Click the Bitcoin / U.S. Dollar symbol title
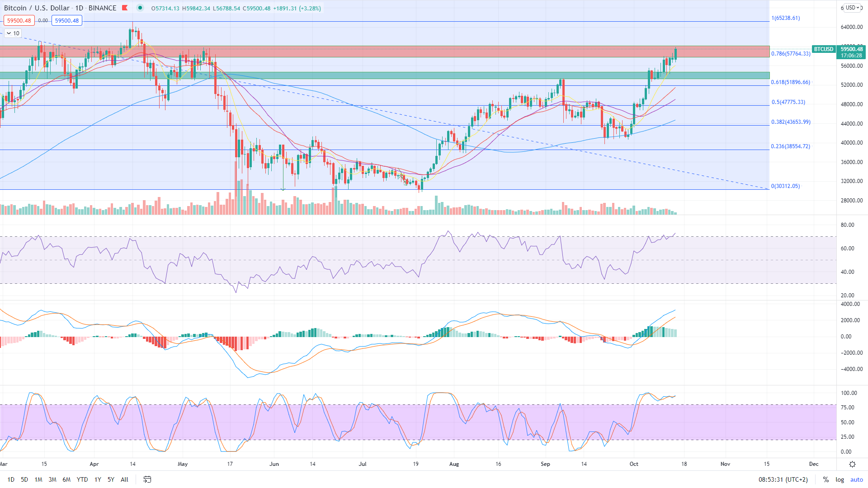The image size is (868, 488). click(x=37, y=8)
